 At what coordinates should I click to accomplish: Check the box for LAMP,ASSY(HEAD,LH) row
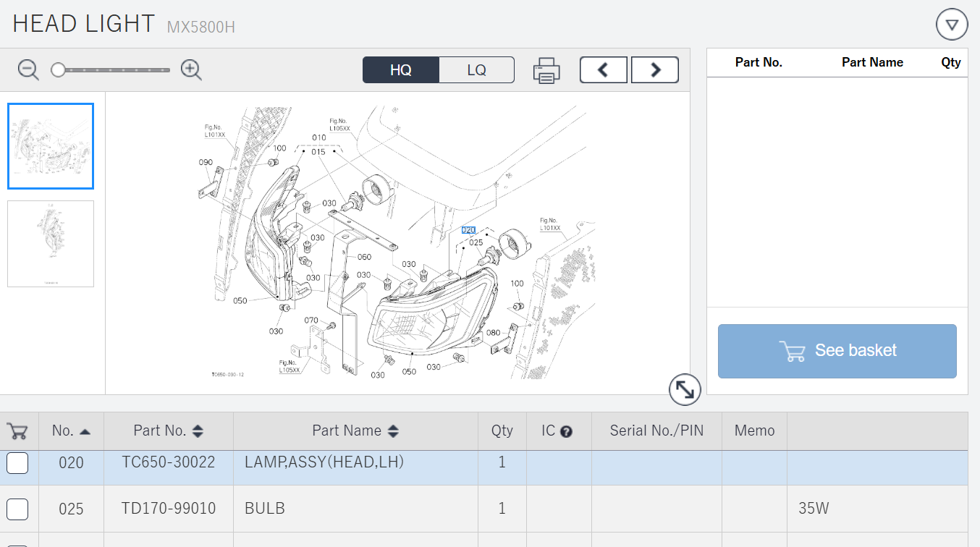17,462
